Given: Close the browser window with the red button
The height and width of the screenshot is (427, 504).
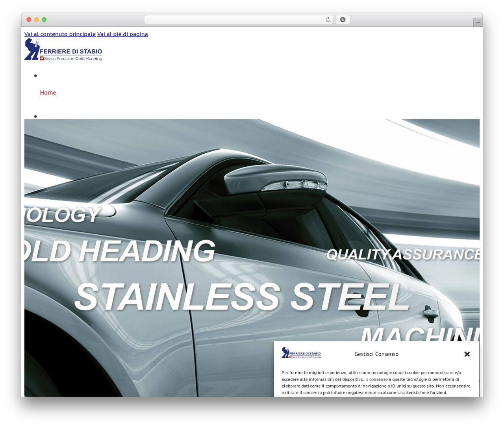Looking at the screenshot, I should [29, 20].
